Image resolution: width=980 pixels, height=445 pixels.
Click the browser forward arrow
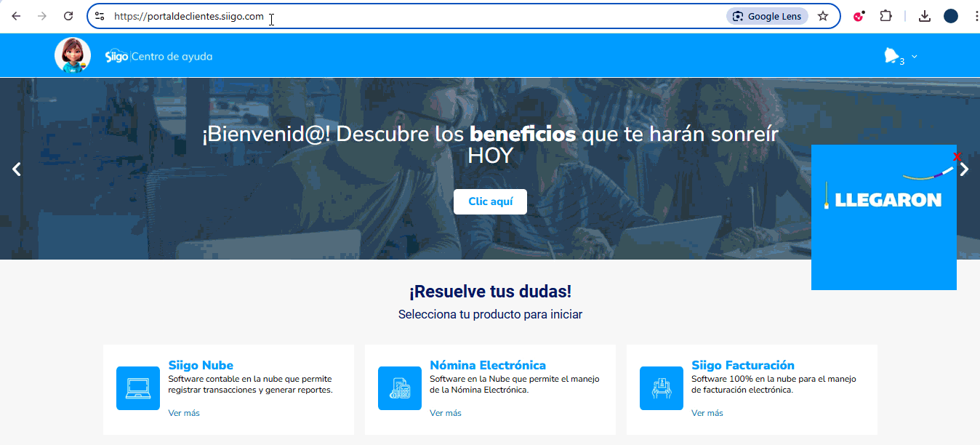pyautogui.click(x=42, y=16)
